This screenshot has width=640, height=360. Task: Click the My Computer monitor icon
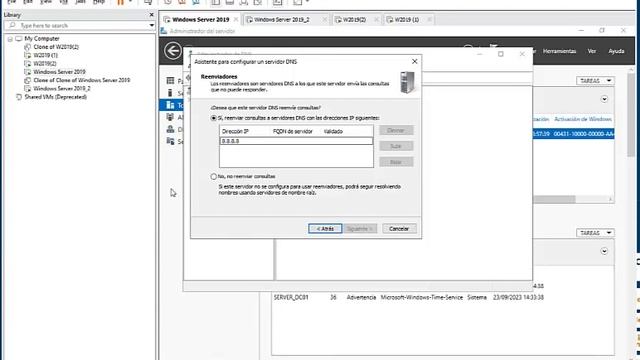(x=18, y=38)
